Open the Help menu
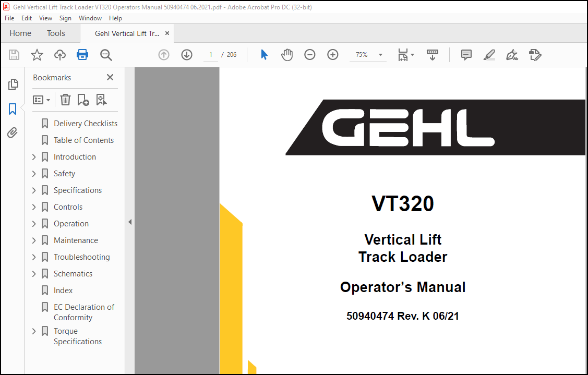Image resolution: width=588 pixels, height=375 pixels. click(115, 18)
